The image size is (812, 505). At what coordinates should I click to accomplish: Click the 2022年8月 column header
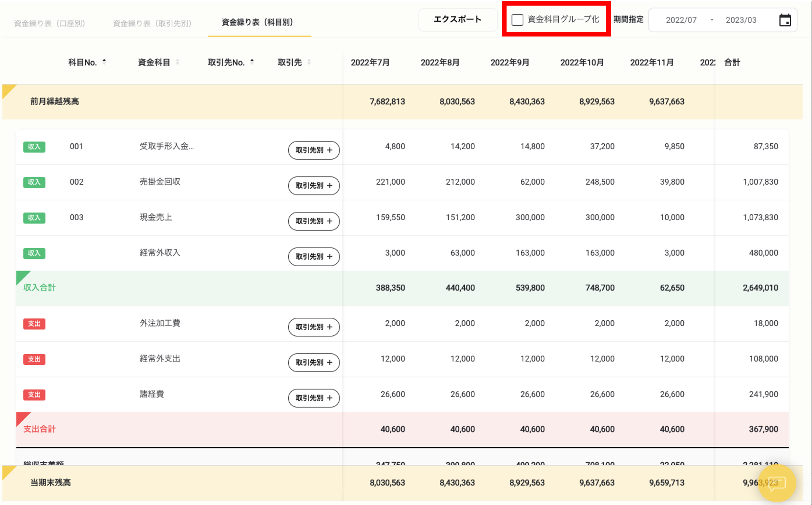tap(440, 62)
